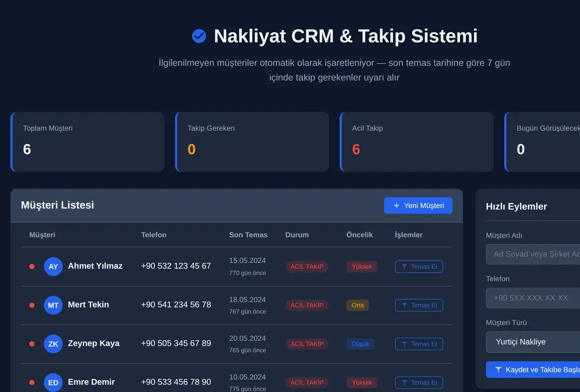Open the Toplam Müşteri stat card
580x392 pixels.
tap(87, 142)
